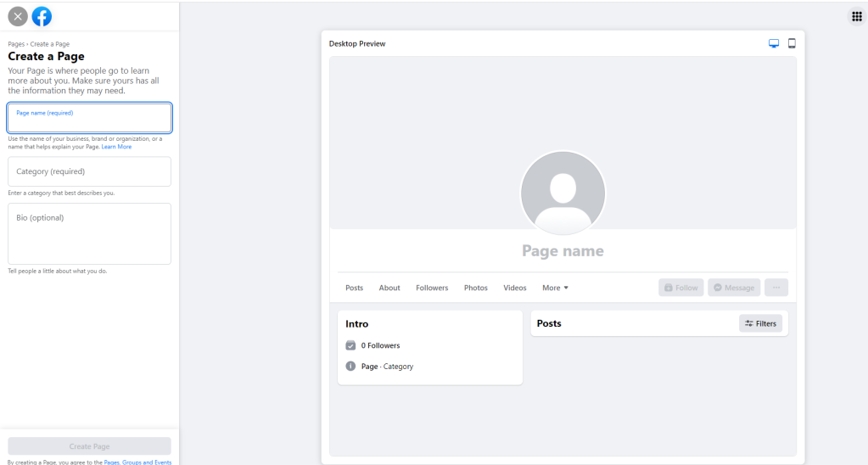Open the Facebook home logo
This screenshot has height=465, width=868.
(x=42, y=17)
